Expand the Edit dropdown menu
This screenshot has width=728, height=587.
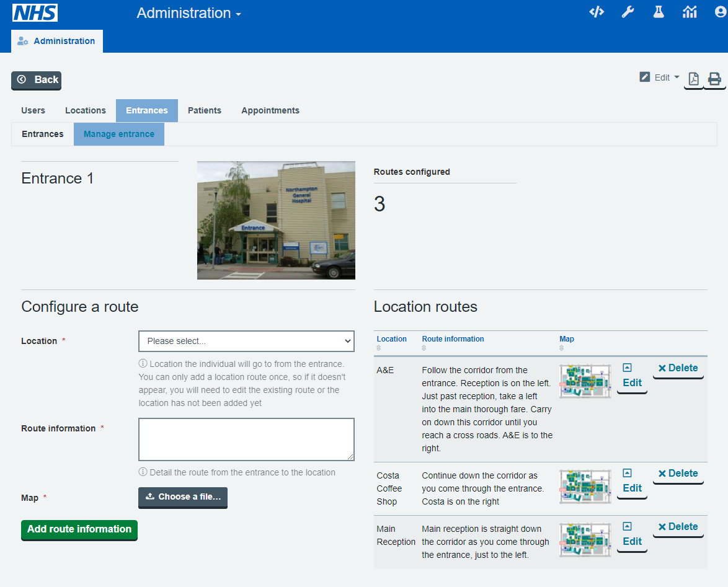click(660, 77)
